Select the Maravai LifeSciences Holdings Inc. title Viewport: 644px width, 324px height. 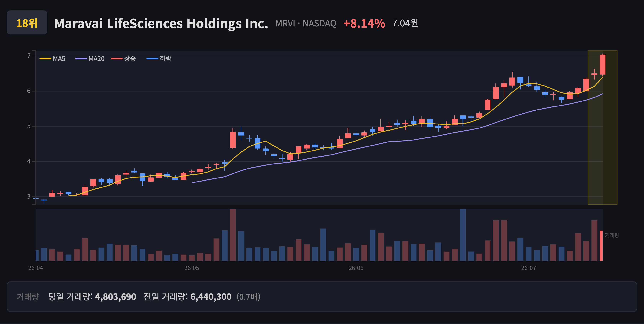point(161,24)
